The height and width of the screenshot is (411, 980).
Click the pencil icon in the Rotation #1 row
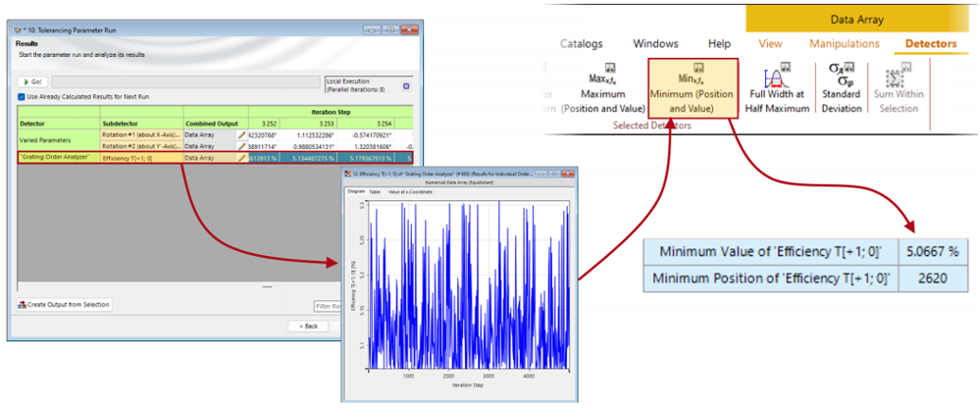coord(242,133)
